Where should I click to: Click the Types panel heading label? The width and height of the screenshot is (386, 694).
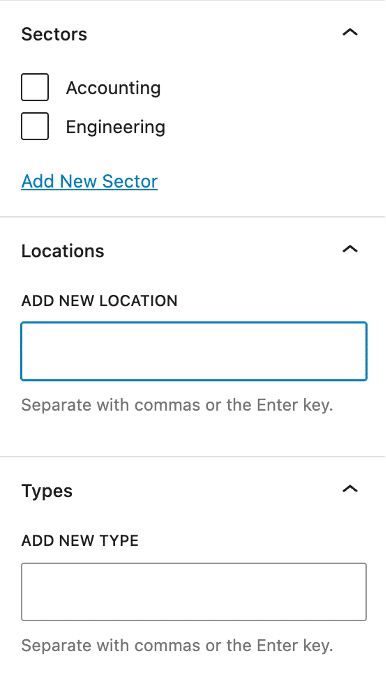pos(46,491)
